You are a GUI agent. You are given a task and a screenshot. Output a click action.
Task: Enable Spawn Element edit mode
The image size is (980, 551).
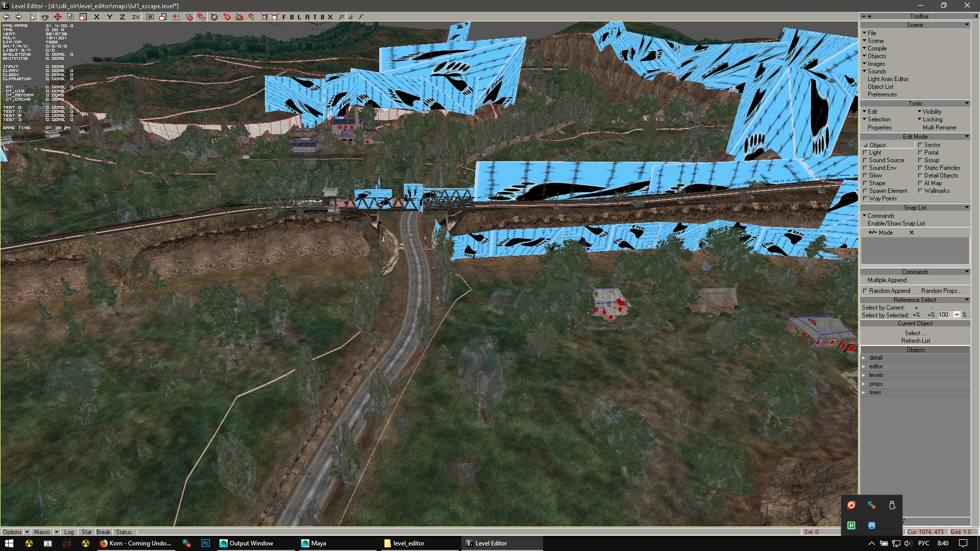coord(888,191)
